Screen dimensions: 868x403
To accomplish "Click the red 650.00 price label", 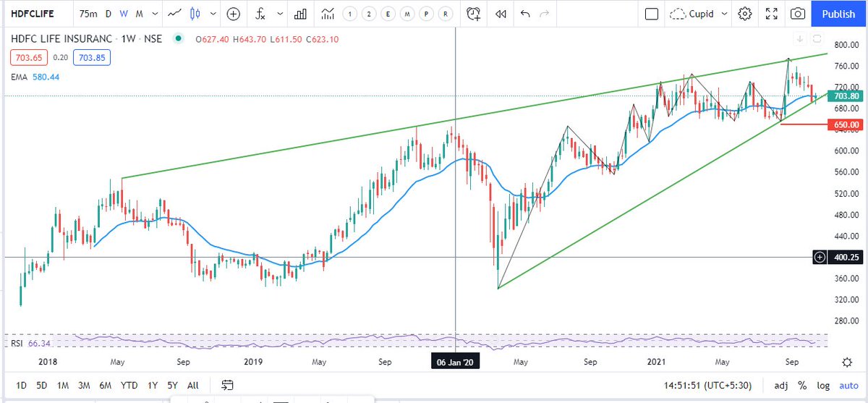I will [846, 125].
